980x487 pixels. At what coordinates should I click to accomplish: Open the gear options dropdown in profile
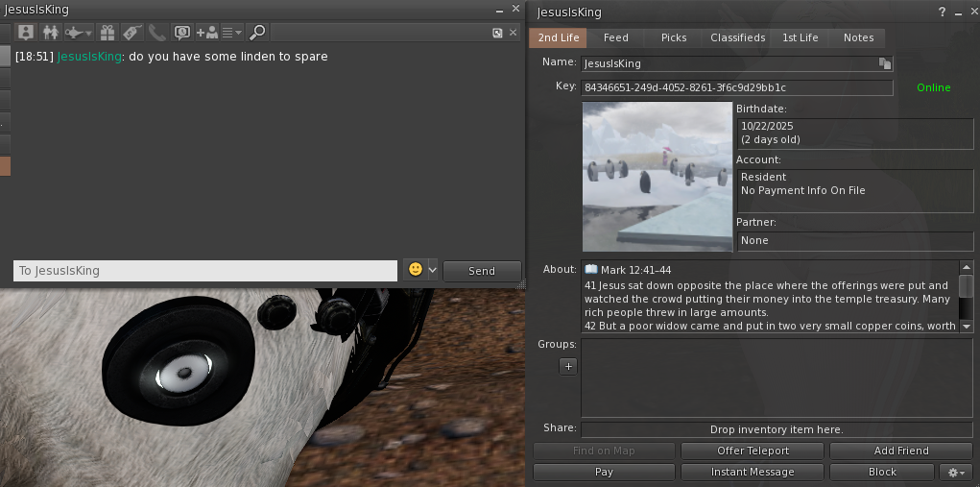pyautogui.click(x=956, y=472)
